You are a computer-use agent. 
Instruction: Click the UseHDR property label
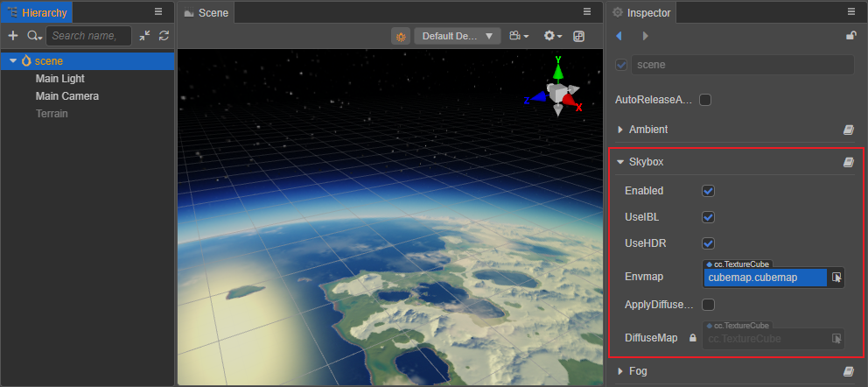[x=645, y=243]
